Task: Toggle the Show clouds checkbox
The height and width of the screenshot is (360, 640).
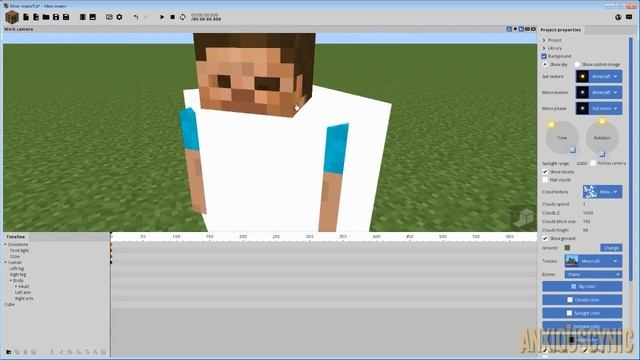Action: point(545,172)
